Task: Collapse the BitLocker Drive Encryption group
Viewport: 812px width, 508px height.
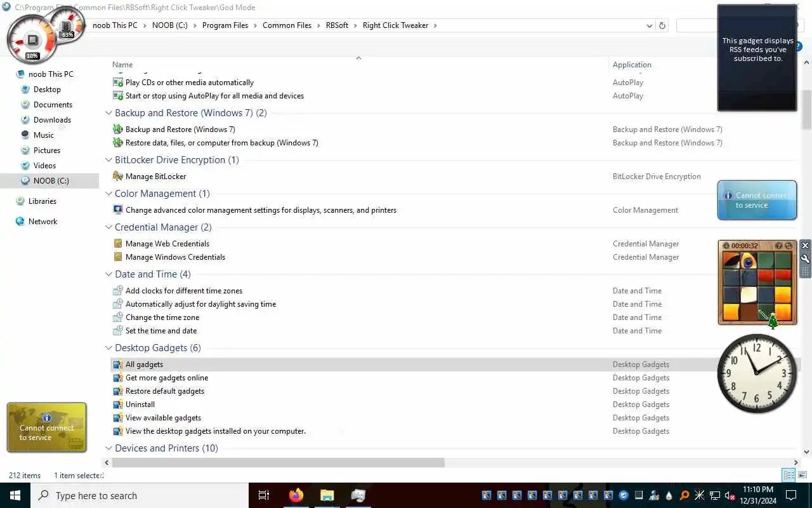Action: [x=108, y=160]
